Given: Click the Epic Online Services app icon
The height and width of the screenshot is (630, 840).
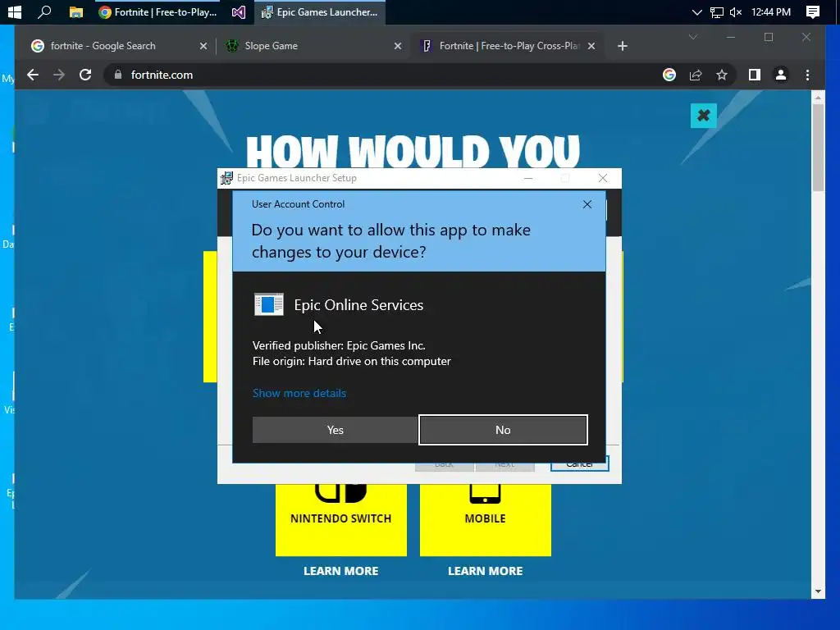Looking at the screenshot, I should click(x=269, y=305).
